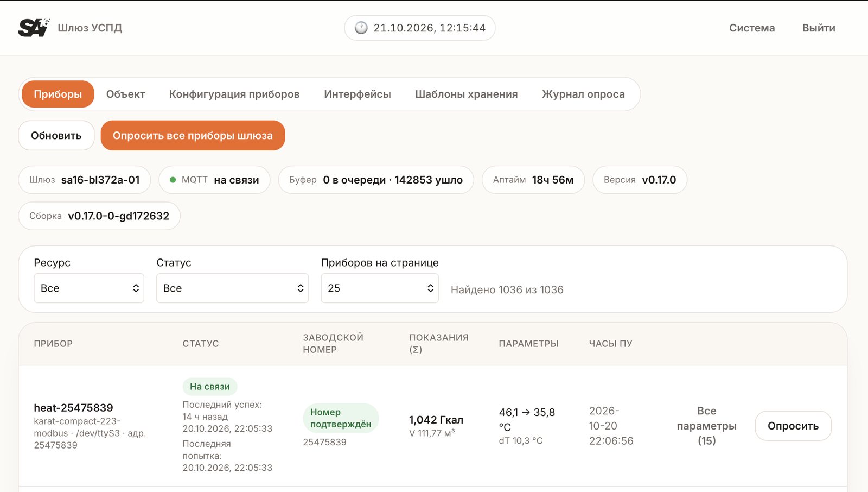This screenshot has height=492, width=868.
Task: Open the Ресурс dropdown
Action: (89, 288)
